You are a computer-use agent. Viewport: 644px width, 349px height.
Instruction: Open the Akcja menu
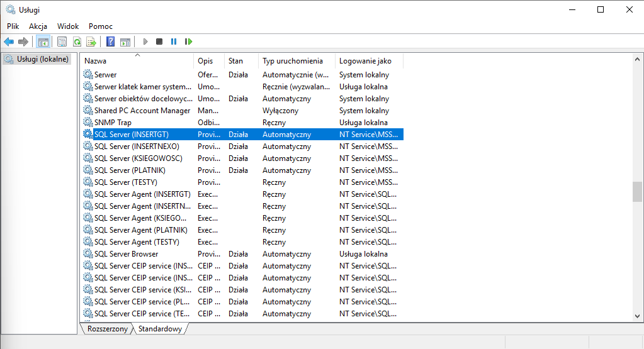click(38, 26)
